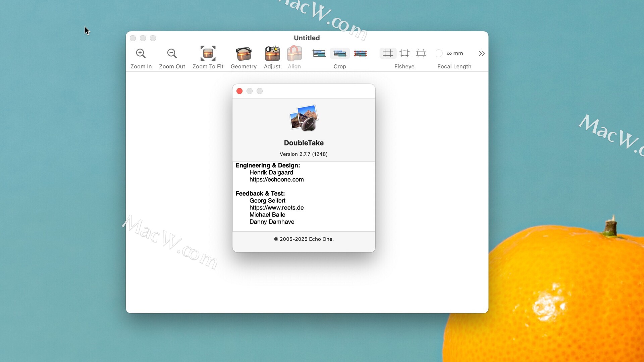Screen dimensions: 644x362
Task: Click the Zoom Out magnifier icon
Action: (172, 53)
